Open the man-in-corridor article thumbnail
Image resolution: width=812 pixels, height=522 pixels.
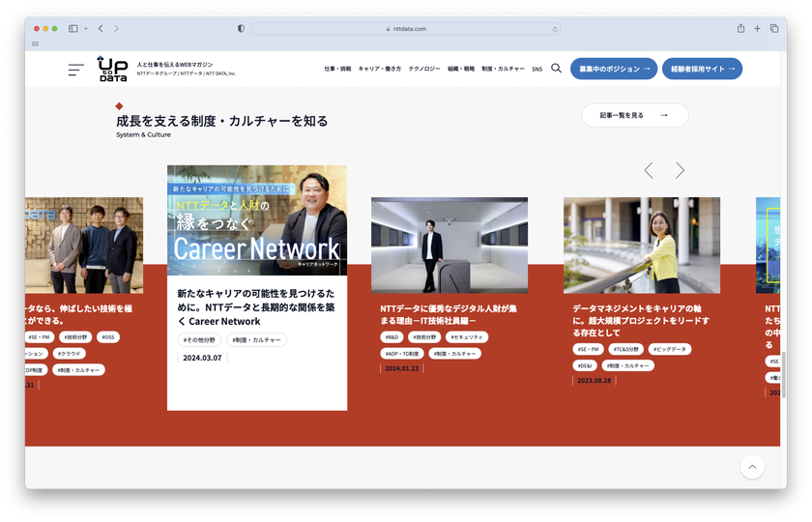(449, 245)
